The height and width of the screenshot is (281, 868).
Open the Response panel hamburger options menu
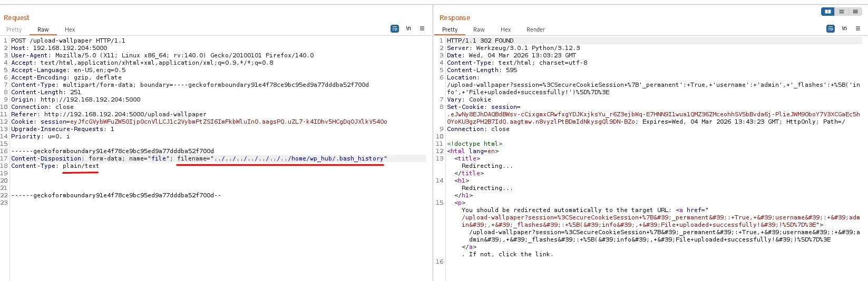858,28
